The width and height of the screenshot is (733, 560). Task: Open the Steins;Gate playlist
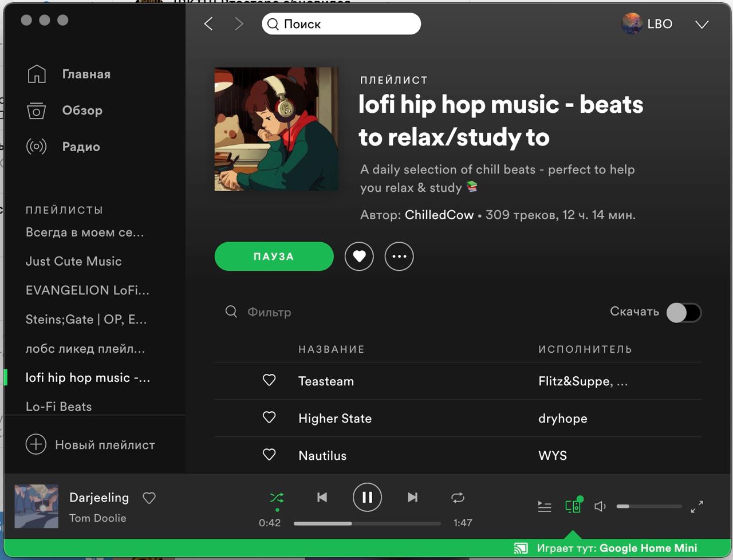click(86, 320)
